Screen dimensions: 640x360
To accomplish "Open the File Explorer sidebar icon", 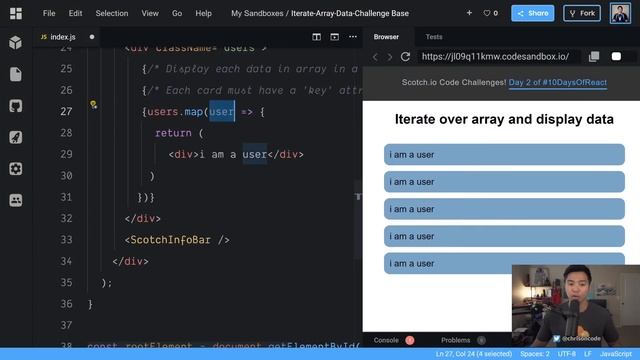I will 16,74.
